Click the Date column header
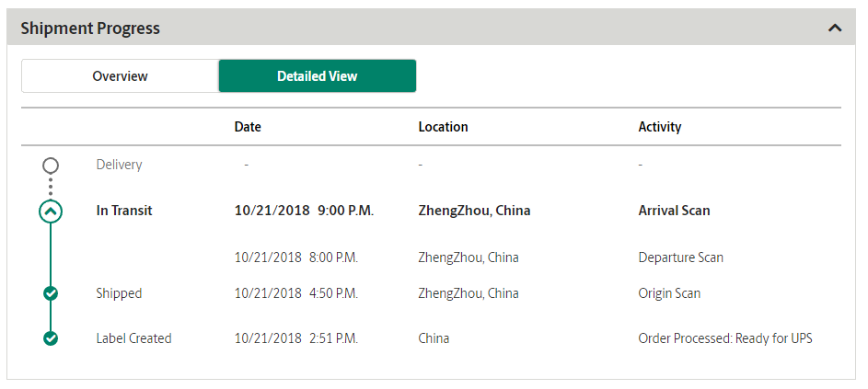The width and height of the screenshot is (868, 389). click(x=248, y=127)
